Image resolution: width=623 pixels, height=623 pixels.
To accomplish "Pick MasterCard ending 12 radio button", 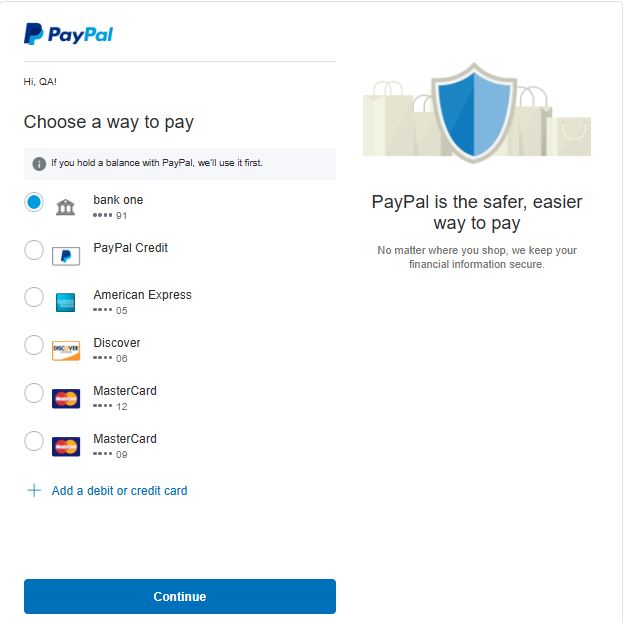I will 34,393.
